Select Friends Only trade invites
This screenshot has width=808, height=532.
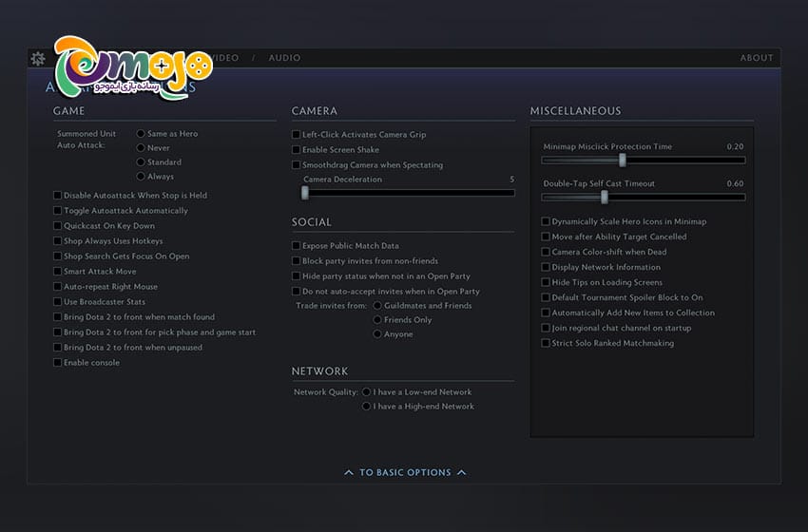377,320
